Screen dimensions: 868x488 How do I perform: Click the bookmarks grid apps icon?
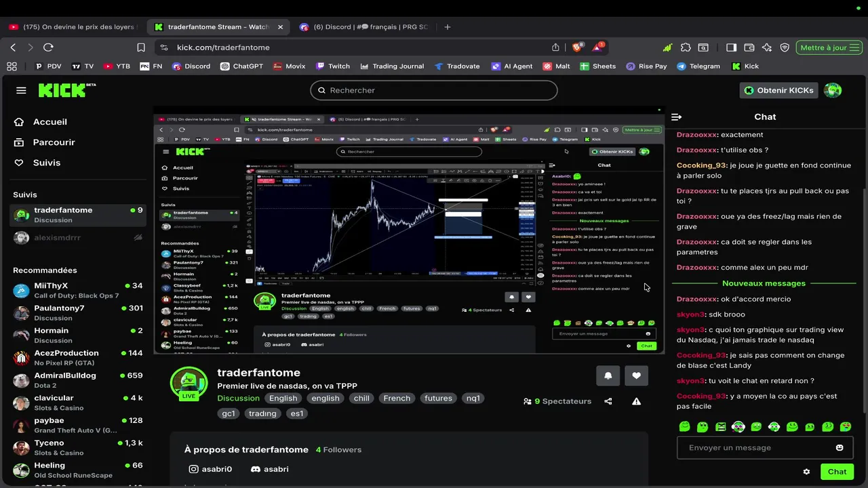(12, 66)
